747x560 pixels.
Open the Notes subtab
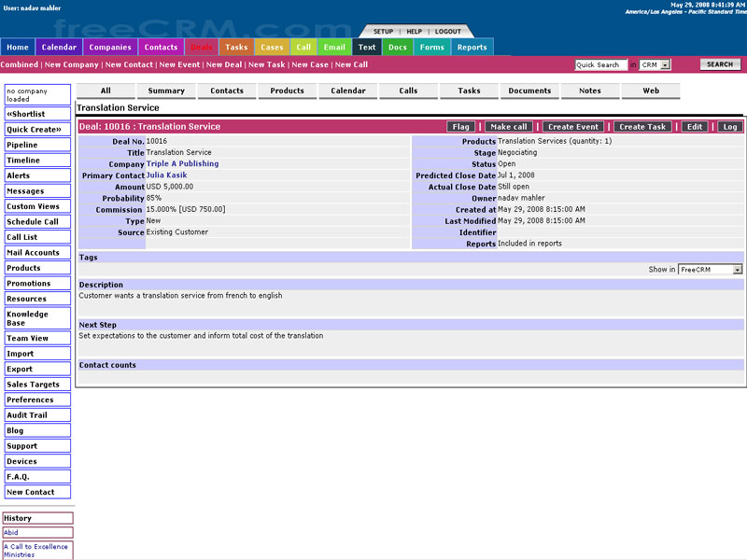pyautogui.click(x=590, y=91)
